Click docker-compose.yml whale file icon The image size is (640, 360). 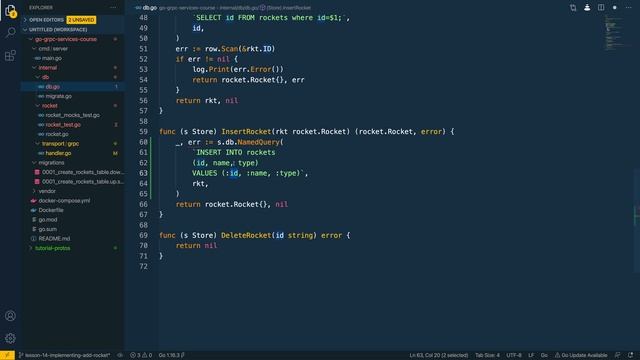(x=33, y=201)
